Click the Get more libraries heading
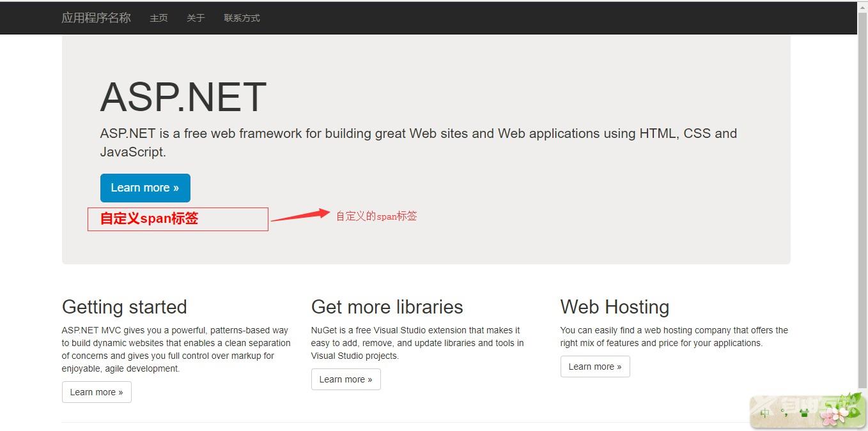Screen dimensions: 868x431 point(387,307)
